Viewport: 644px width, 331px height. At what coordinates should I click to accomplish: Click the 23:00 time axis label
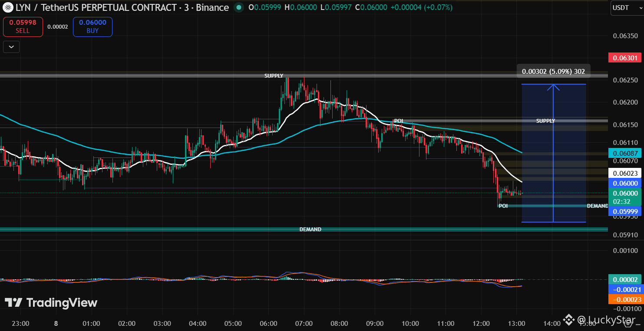20,323
